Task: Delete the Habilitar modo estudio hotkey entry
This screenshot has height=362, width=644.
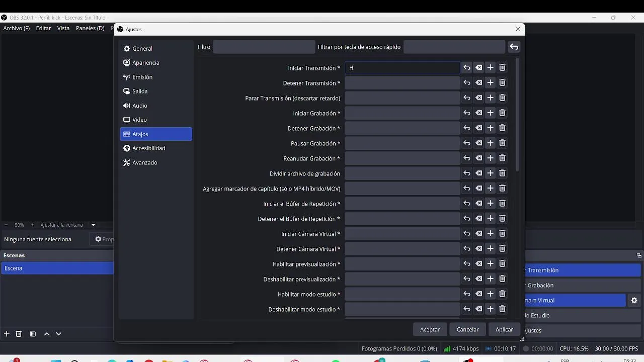Action: pos(502,294)
